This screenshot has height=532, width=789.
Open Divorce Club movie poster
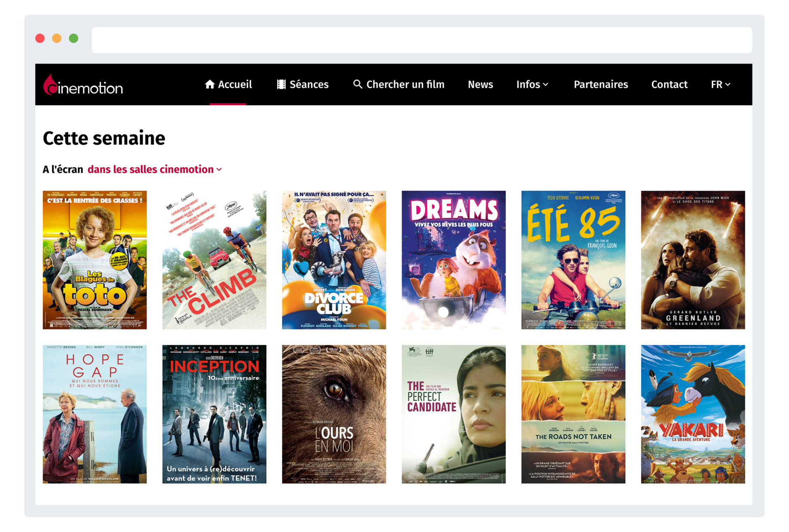[x=334, y=260]
